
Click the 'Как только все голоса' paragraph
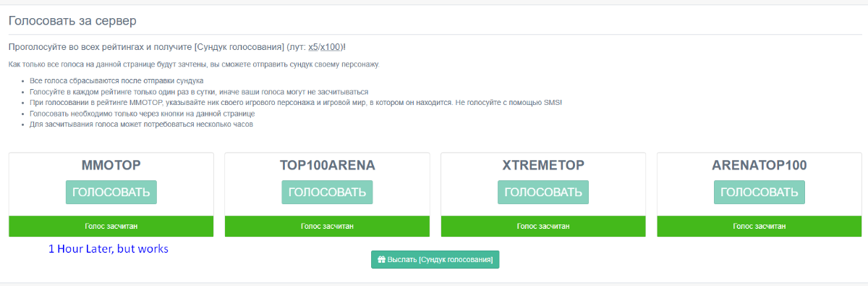coord(194,64)
